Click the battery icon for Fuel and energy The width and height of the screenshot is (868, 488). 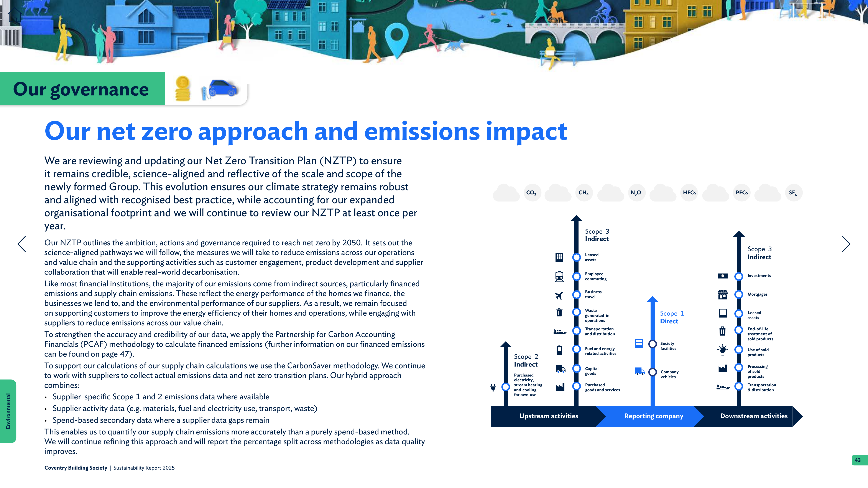pyautogui.click(x=559, y=350)
